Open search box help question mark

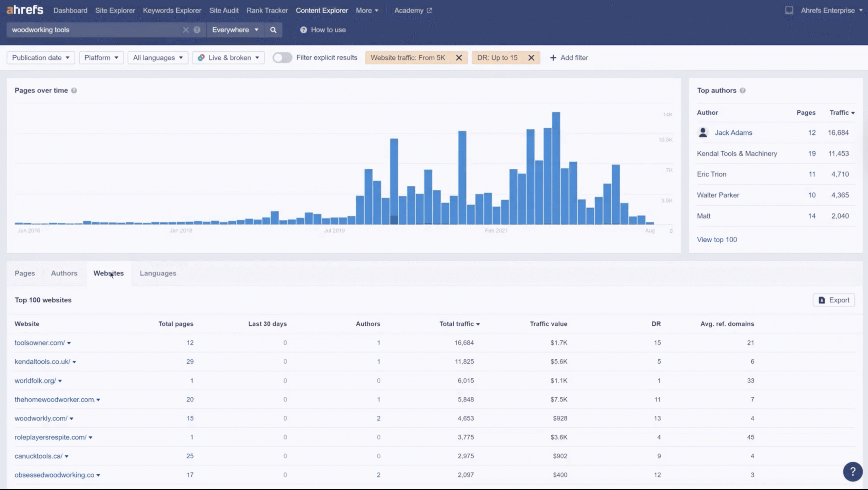pos(197,30)
